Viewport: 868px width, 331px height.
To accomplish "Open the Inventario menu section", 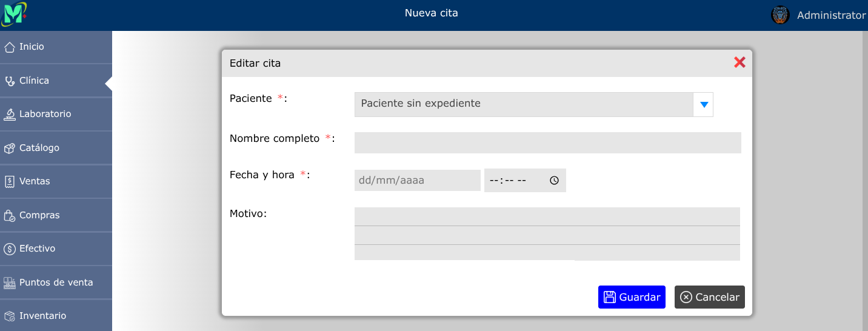I will coord(56,316).
